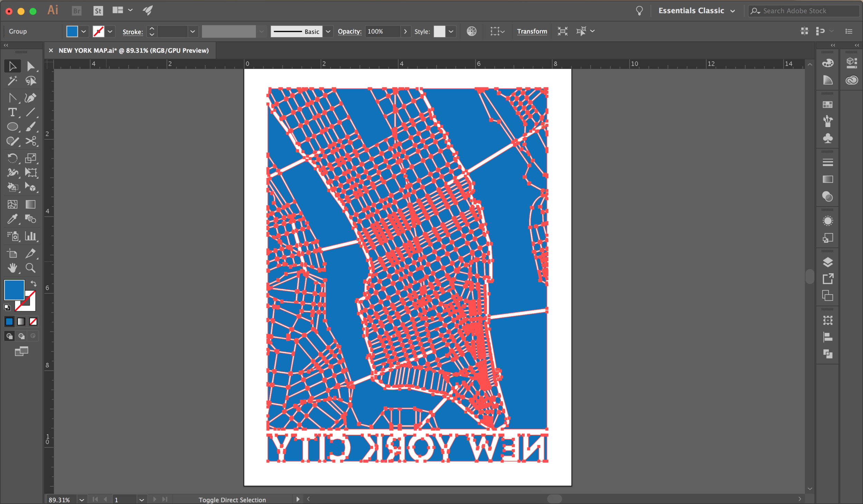This screenshot has height=504, width=863.
Task: Reset to default fill and stroke
Action: pos(7,307)
